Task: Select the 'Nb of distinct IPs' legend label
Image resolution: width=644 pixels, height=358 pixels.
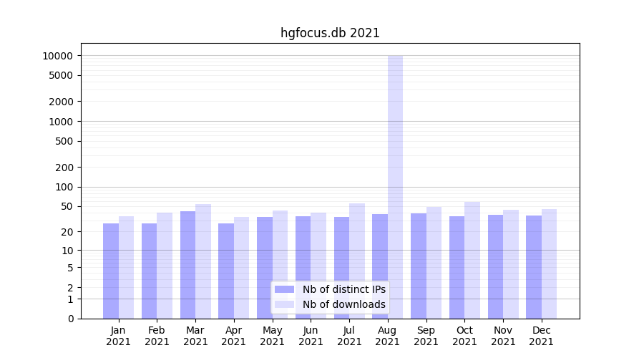Action: tap(343, 289)
